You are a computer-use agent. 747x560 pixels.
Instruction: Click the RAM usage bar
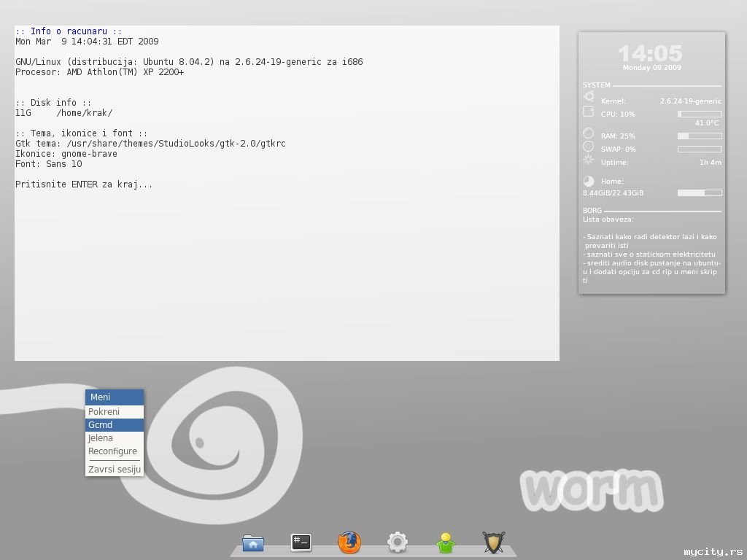[x=700, y=136]
